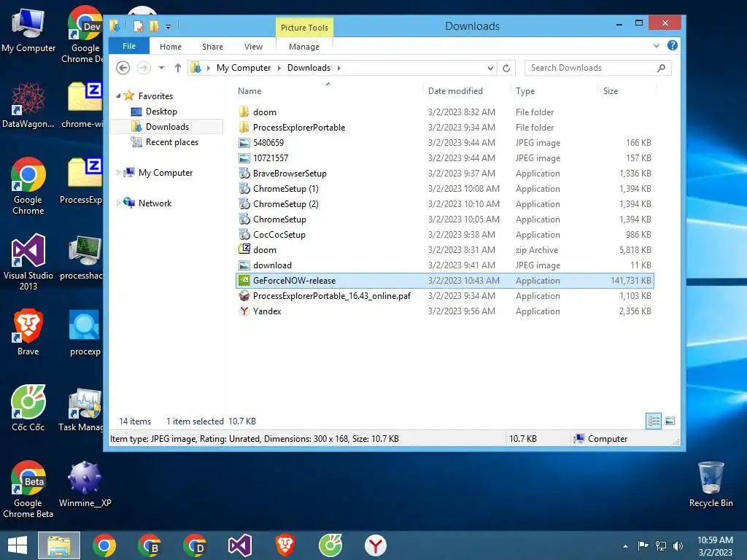747x560 pixels.
Task: Click the New folder quick access icon
Action: [x=153, y=26]
